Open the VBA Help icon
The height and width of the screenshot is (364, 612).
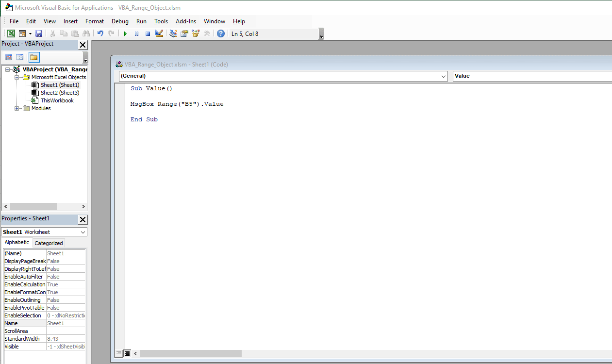(x=221, y=33)
